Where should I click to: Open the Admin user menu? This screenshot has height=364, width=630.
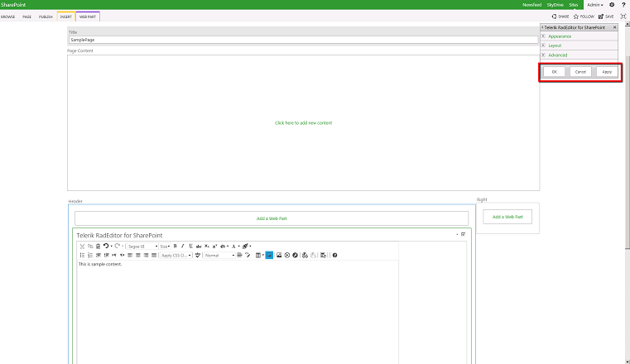(595, 5)
